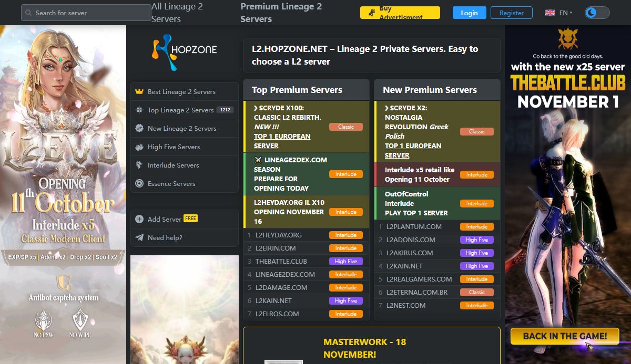Click the Antibot captcha shield emblem

click(x=64, y=282)
